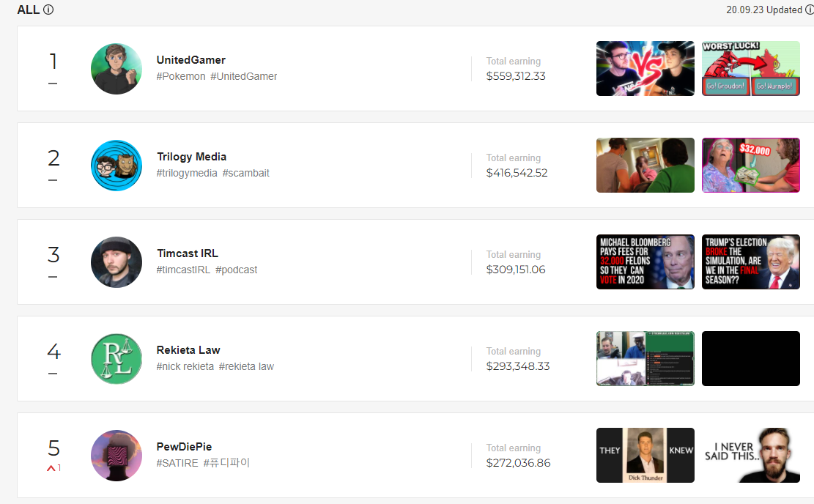The width and height of the screenshot is (814, 504).
Task: Select the #SATIRE hashtag
Action: point(177,463)
